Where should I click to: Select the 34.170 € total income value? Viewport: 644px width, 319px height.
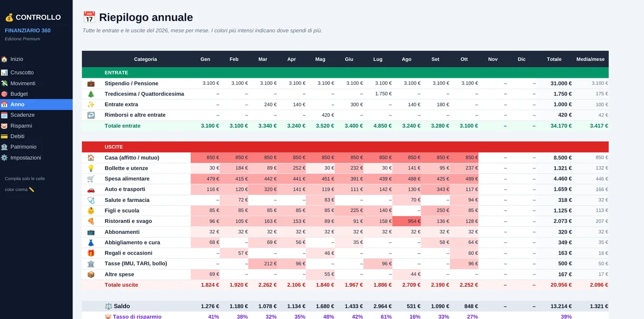[560, 126]
